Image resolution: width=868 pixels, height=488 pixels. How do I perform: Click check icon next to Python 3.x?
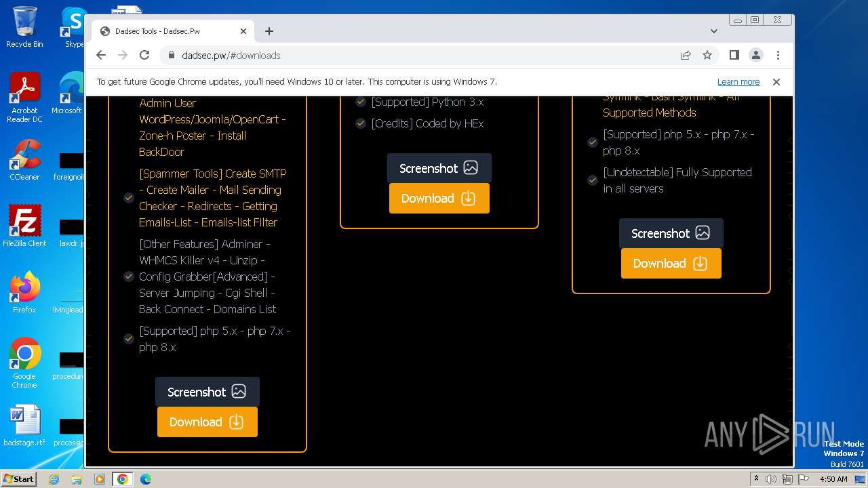[361, 102]
